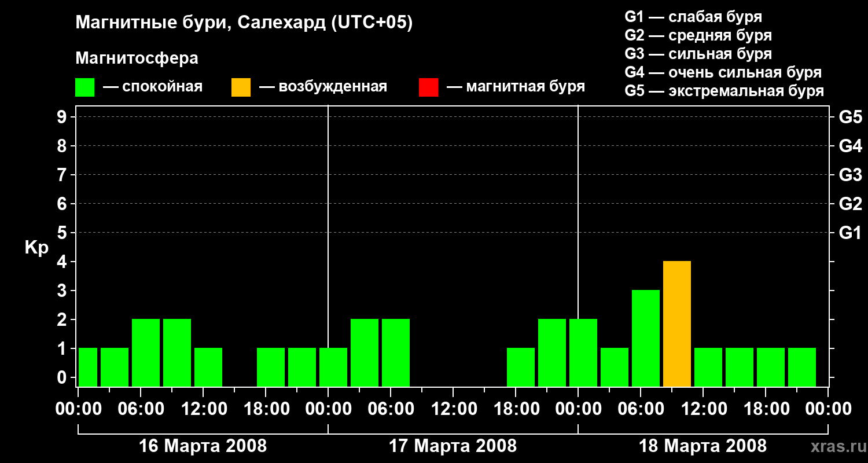Viewport: 868px width, 463px height.
Task: Select the Kp 1 bar spanning 18:00 on 17 March
Action: click(x=521, y=368)
